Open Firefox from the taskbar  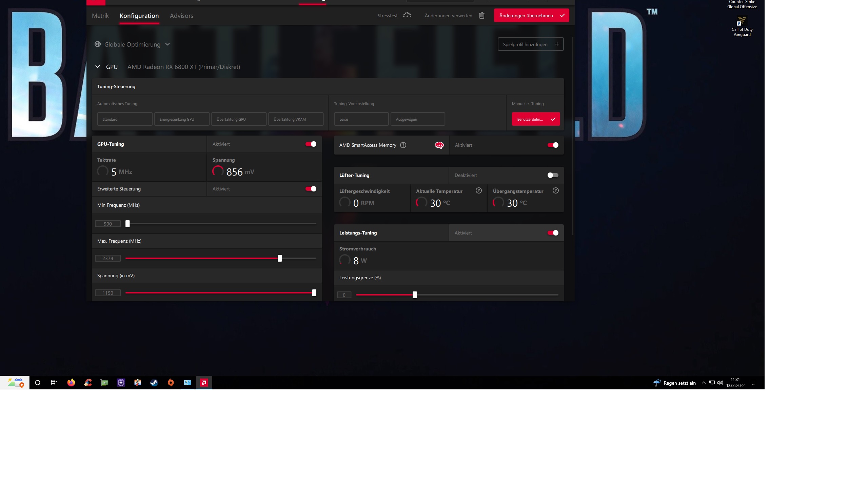71,383
